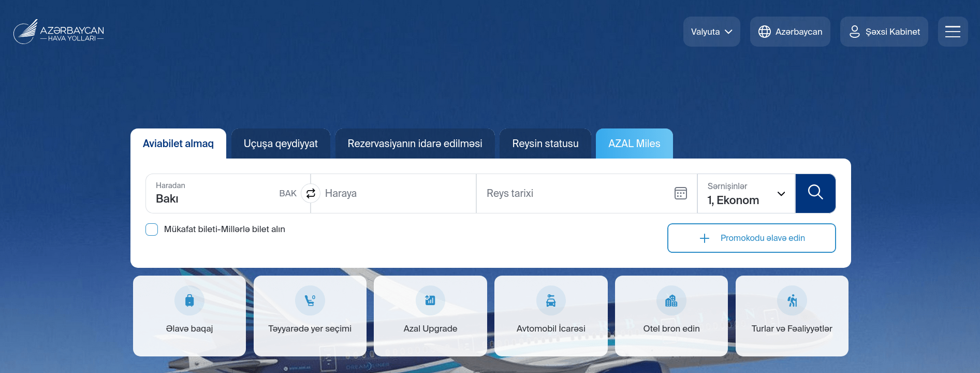
Task: Open the Azal Upgrade icon tile
Action: [430, 300]
